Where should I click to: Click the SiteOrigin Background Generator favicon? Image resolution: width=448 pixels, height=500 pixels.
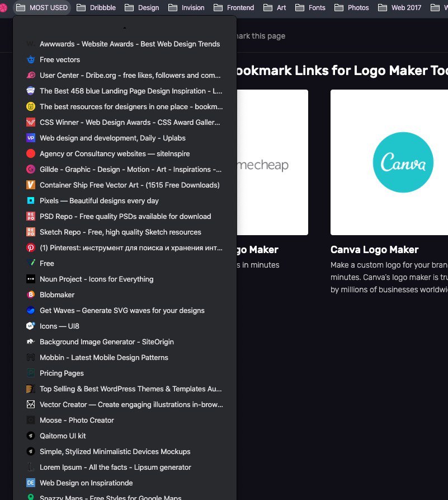tap(31, 342)
